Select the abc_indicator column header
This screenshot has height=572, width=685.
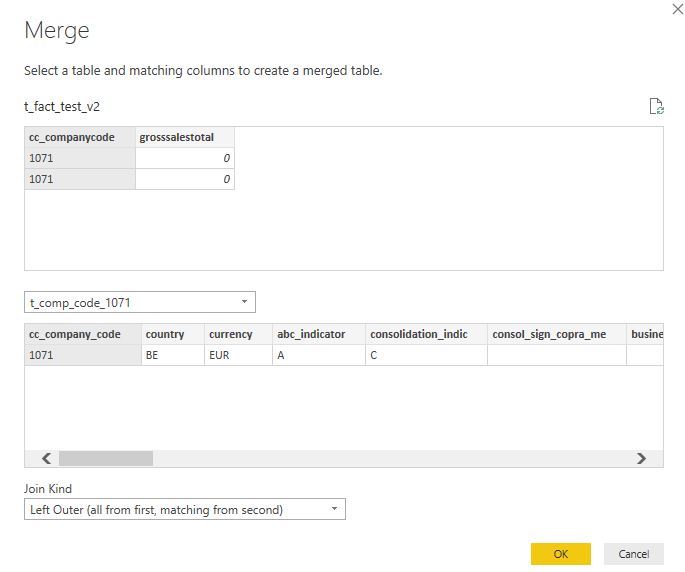point(319,334)
